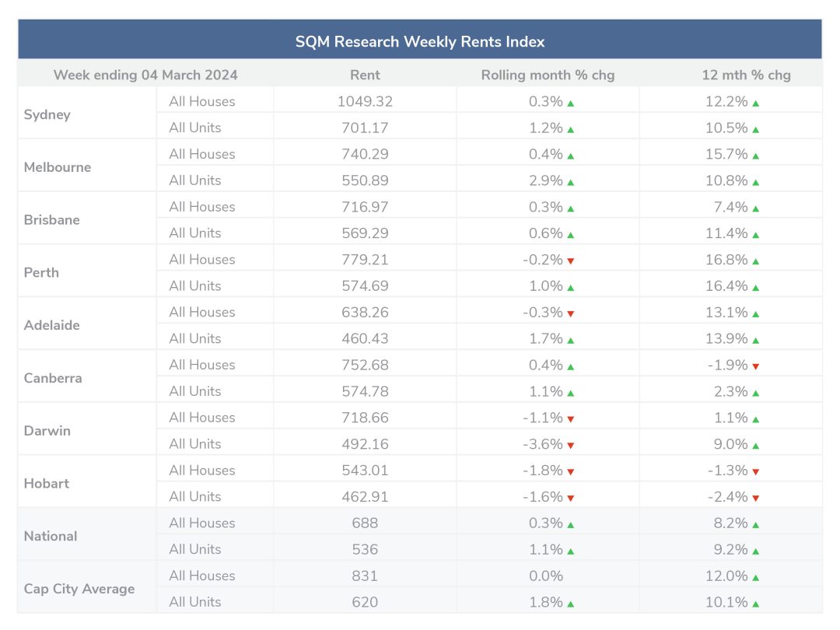The image size is (840, 630).
Task: Click Melbourne houses rent 740.29
Action: coord(365,154)
